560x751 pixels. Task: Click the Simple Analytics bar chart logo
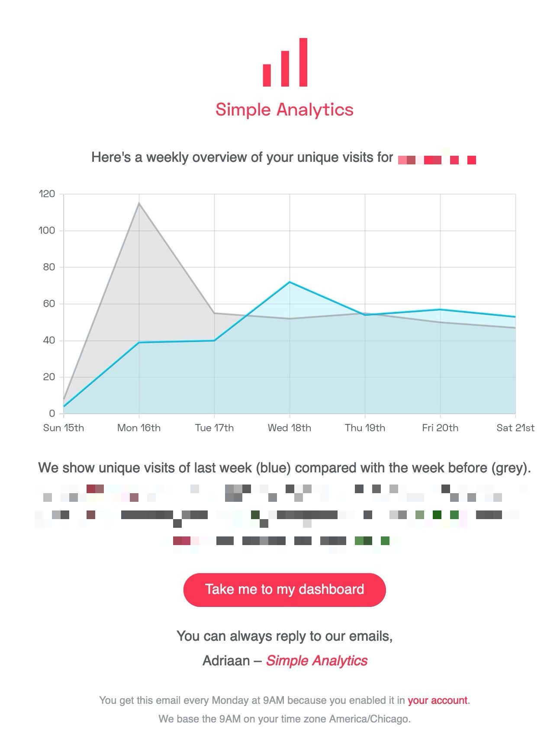tap(284, 63)
